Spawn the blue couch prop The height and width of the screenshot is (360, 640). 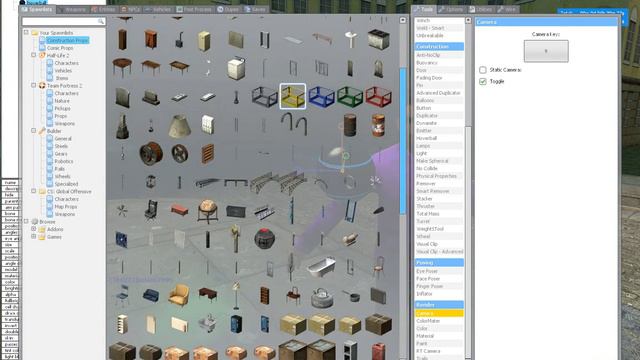(151, 295)
